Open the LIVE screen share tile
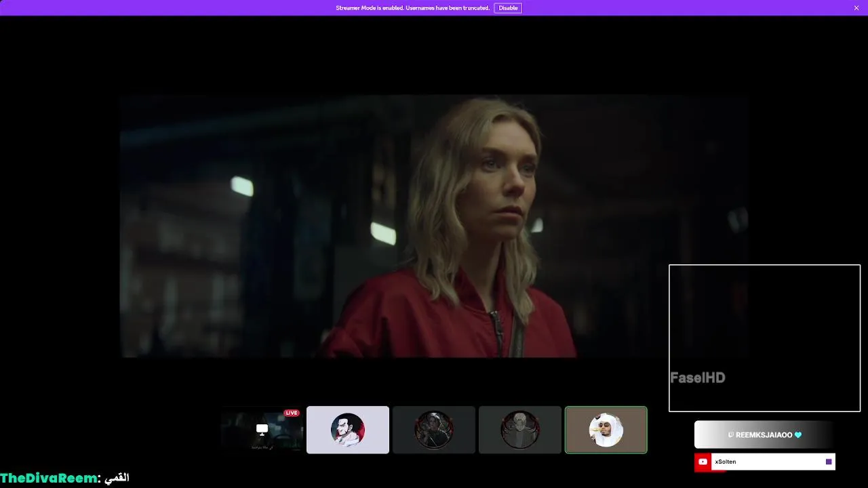Image resolution: width=868 pixels, height=488 pixels. [262, 430]
